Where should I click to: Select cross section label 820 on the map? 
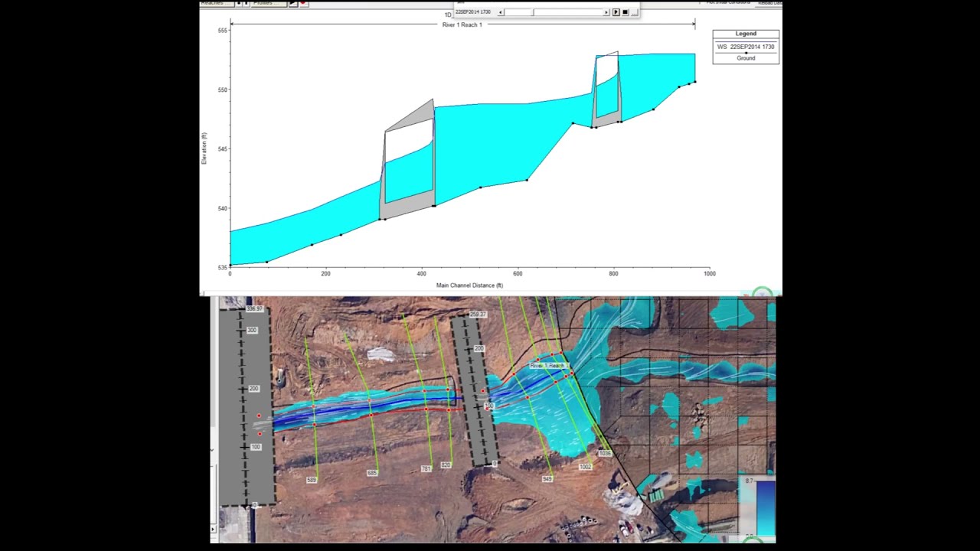click(446, 465)
